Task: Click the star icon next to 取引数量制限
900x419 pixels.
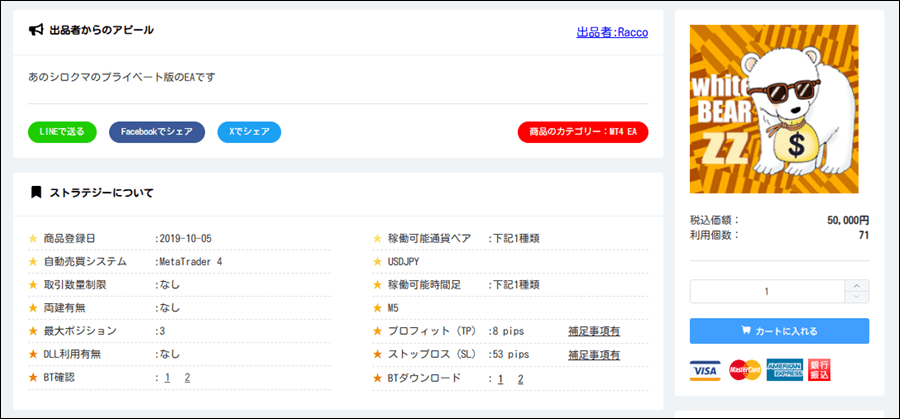Action: click(33, 285)
